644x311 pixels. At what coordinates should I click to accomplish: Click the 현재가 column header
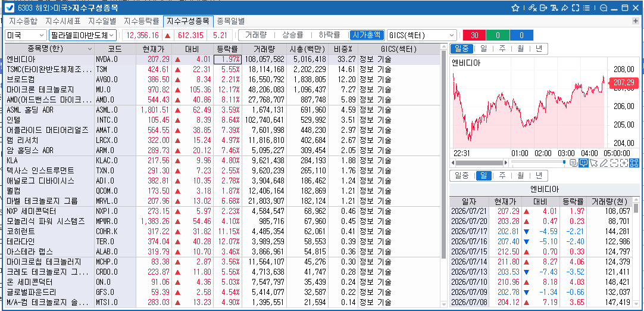point(154,49)
